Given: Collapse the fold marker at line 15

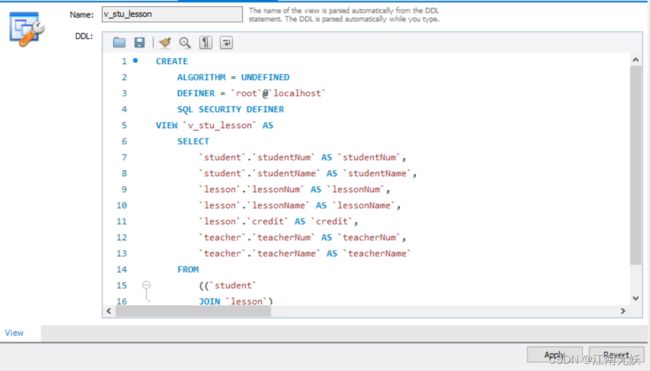Looking at the screenshot, I should pos(146,285).
